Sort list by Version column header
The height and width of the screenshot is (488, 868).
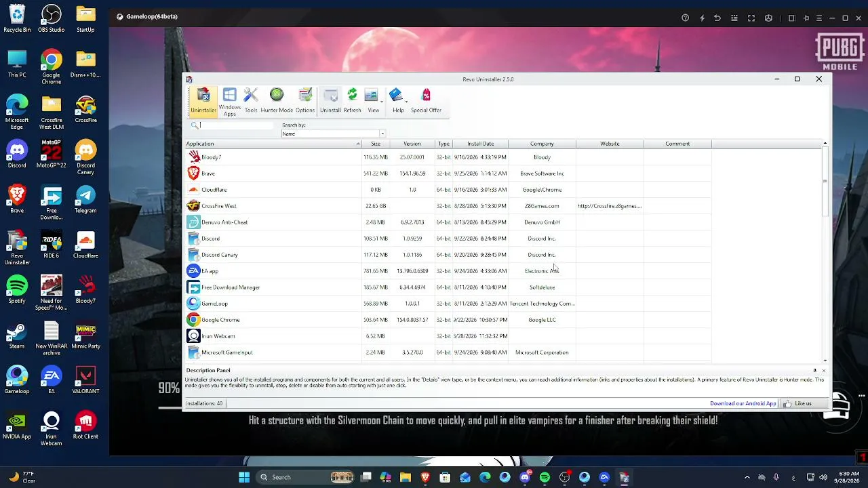pyautogui.click(x=412, y=144)
